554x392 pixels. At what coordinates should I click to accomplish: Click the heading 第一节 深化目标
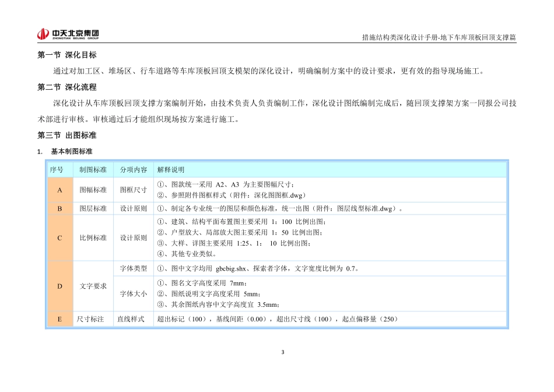point(66,57)
